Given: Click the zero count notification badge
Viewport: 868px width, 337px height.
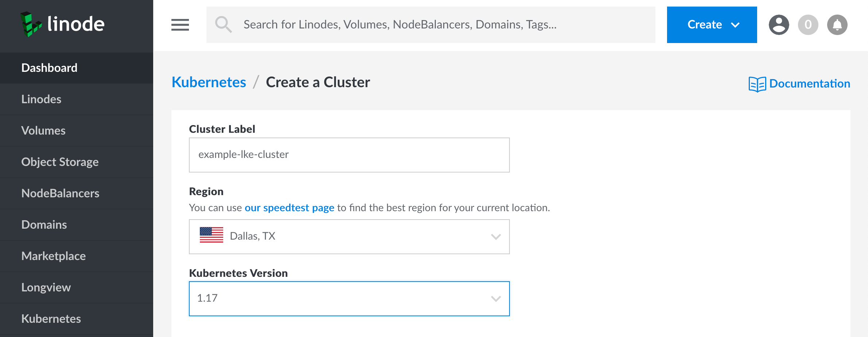Looking at the screenshot, I should pos(808,25).
